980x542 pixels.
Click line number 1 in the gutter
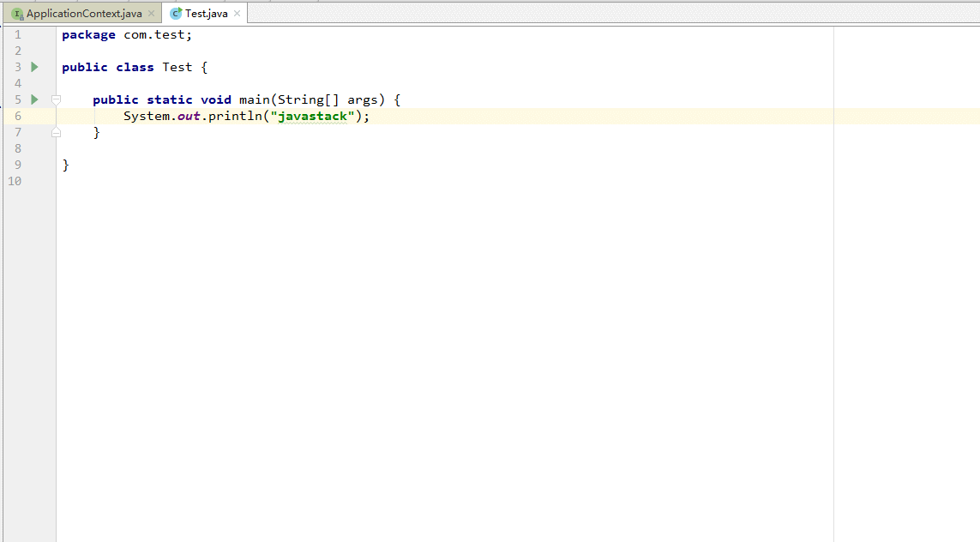[18, 34]
